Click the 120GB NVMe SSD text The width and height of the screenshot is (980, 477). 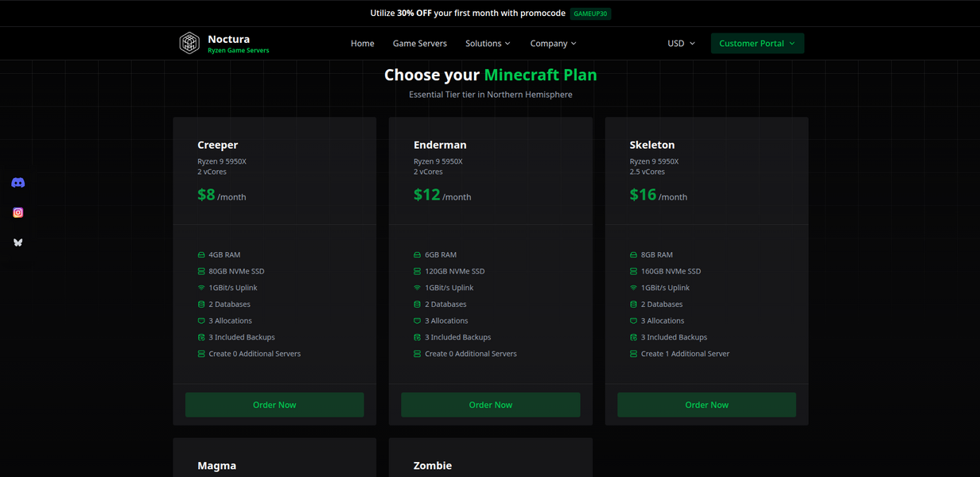tap(455, 271)
